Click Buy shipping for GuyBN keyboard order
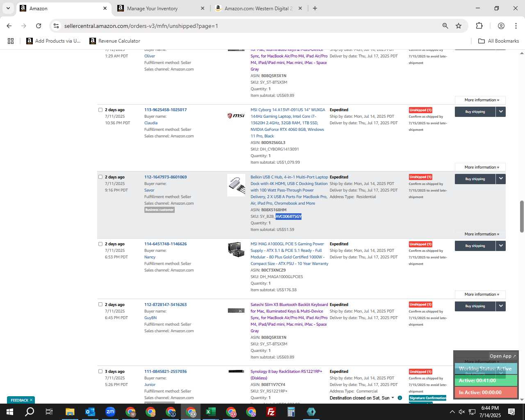This screenshot has height=420, width=525. (x=475, y=306)
